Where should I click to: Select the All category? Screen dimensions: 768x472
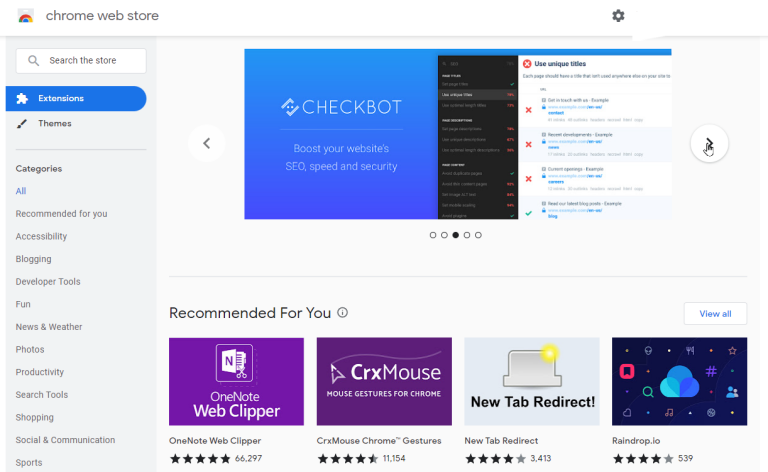pos(21,191)
